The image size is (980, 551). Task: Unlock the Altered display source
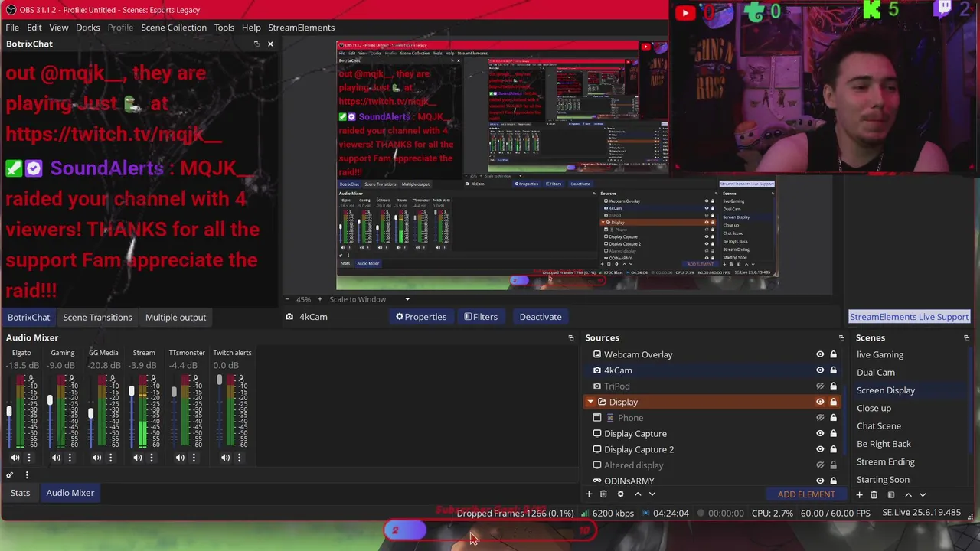click(x=834, y=465)
